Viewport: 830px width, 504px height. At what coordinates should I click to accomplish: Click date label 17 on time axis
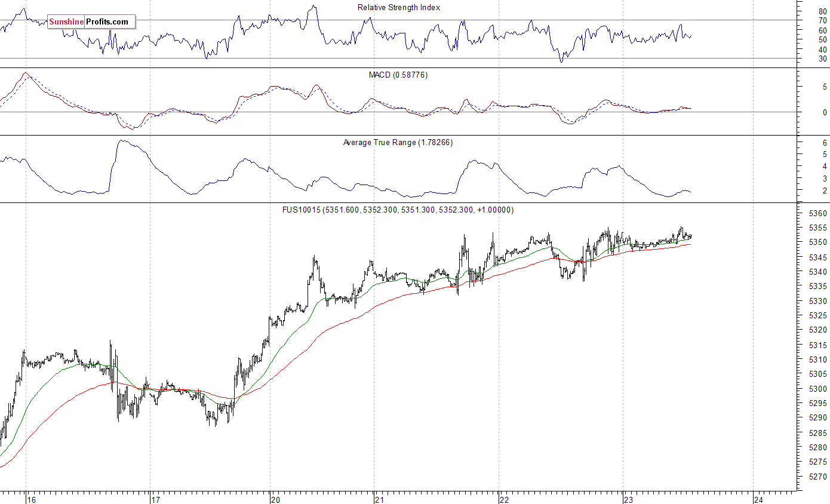155,499
